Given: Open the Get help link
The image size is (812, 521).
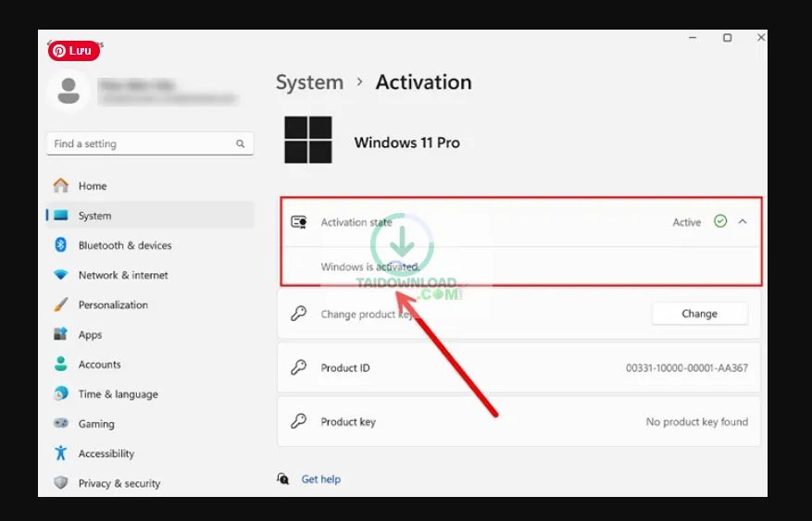Looking at the screenshot, I should coord(321,479).
